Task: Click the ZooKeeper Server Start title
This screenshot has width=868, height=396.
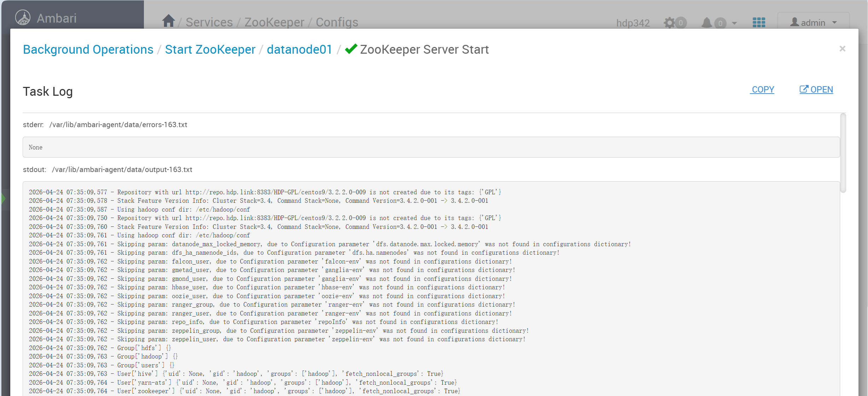Action: 424,49
